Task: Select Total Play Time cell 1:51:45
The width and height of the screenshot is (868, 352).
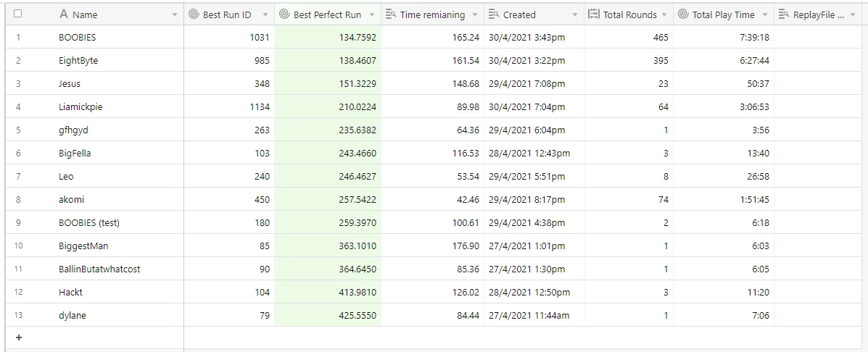Action: [x=724, y=199]
